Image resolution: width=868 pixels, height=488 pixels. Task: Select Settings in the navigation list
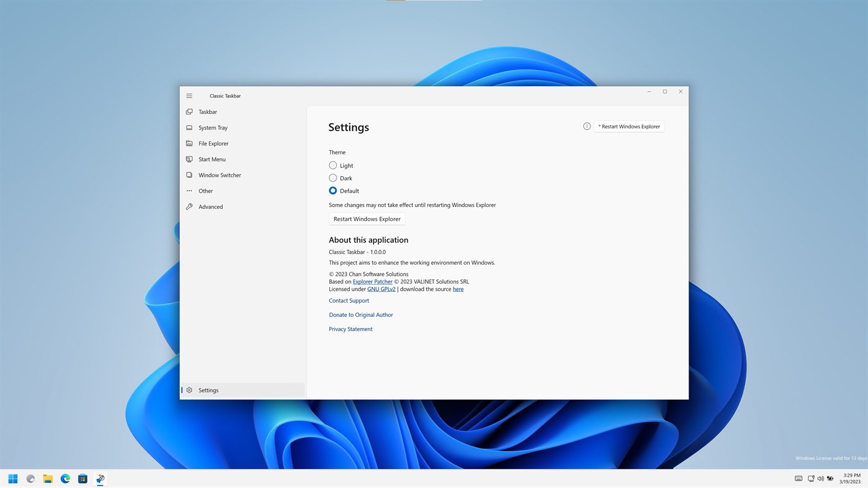208,390
